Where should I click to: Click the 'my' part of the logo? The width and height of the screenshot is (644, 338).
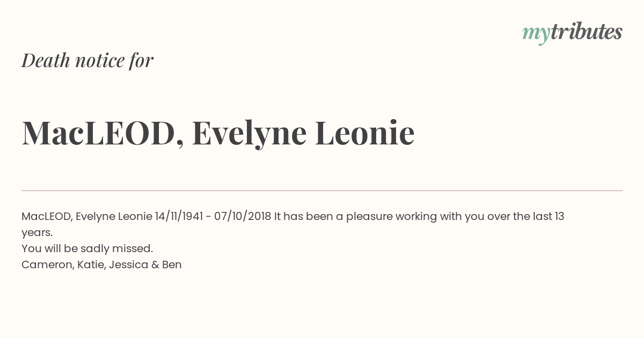click(x=536, y=34)
